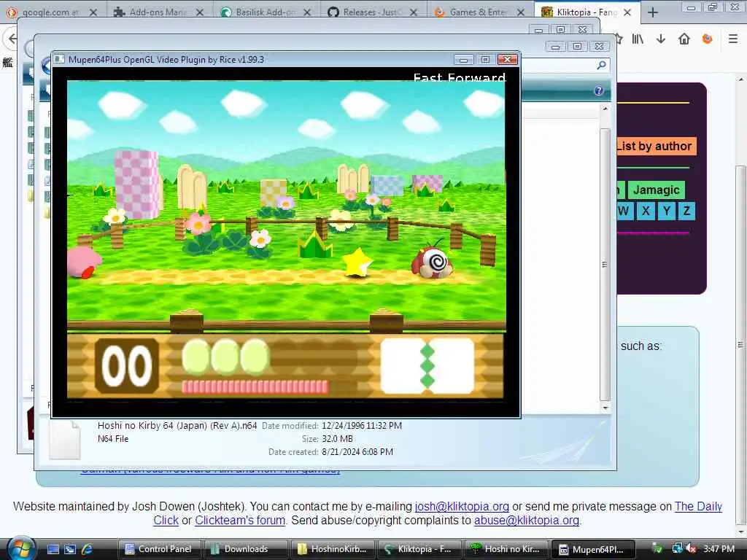Open the browser library icon
The image size is (747, 560).
click(638, 39)
